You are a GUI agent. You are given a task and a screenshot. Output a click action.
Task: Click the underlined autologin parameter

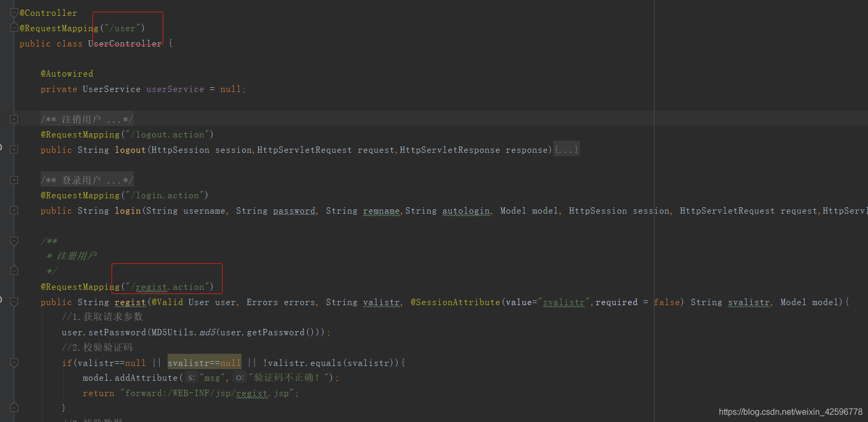[x=466, y=210]
